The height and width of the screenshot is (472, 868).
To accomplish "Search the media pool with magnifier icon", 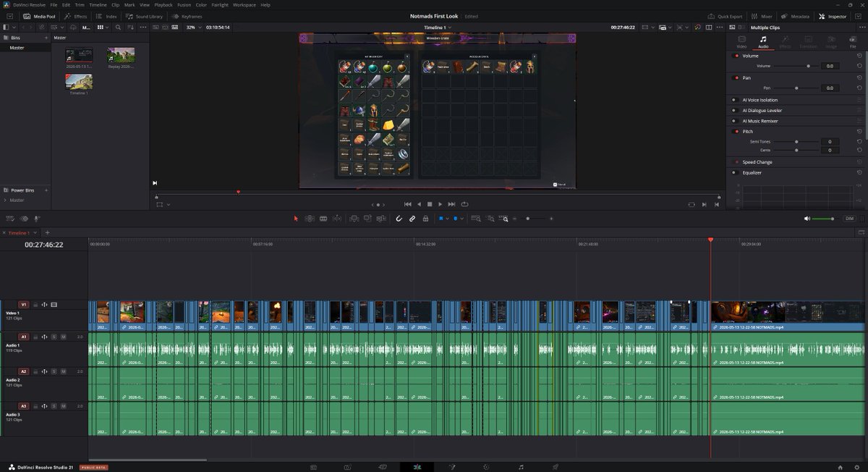I will coord(119,27).
